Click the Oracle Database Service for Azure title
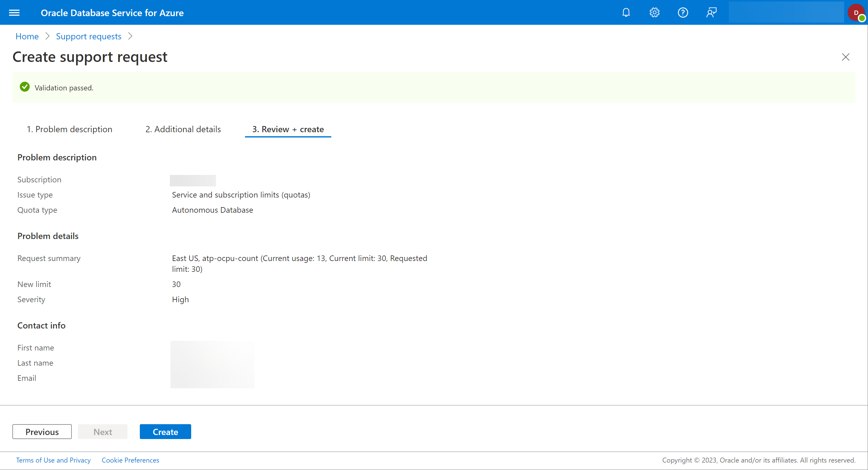Image resolution: width=868 pixels, height=470 pixels. coord(112,13)
